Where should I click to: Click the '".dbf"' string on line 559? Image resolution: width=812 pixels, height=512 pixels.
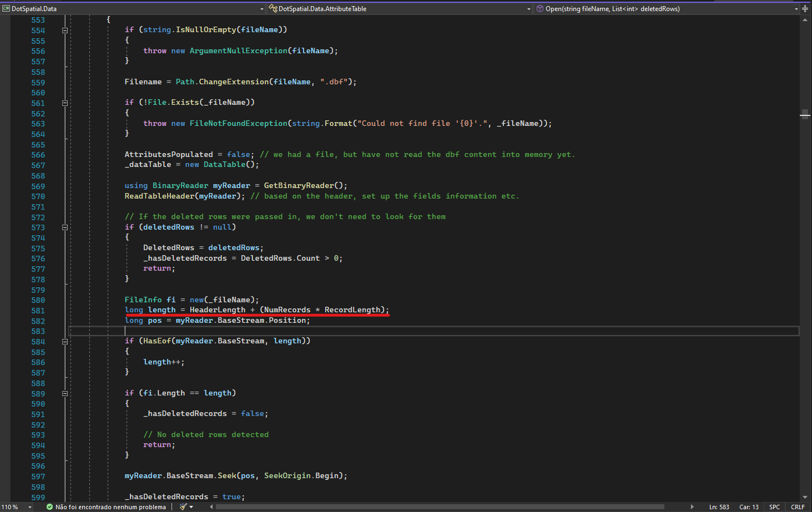[334, 82]
